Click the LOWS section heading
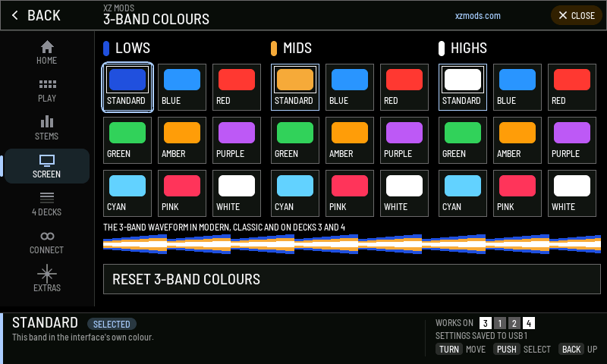Image resolution: width=607 pixels, height=364 pixels. pos(133,49)
